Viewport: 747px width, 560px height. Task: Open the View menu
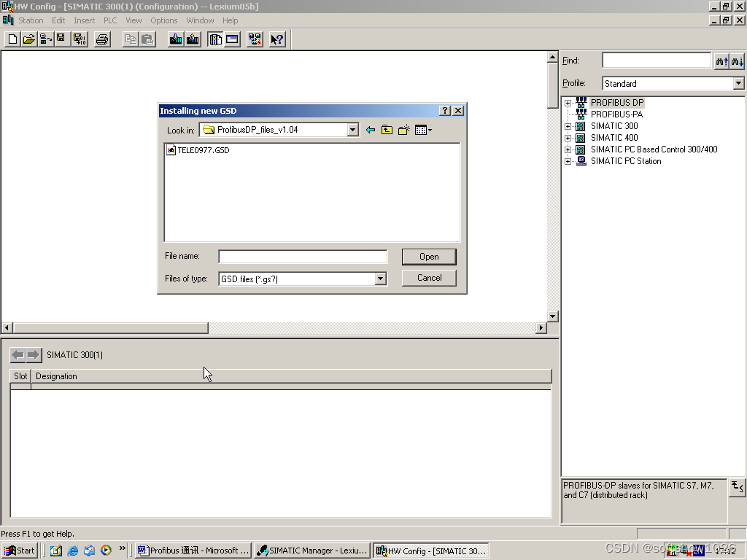point(134,20)
